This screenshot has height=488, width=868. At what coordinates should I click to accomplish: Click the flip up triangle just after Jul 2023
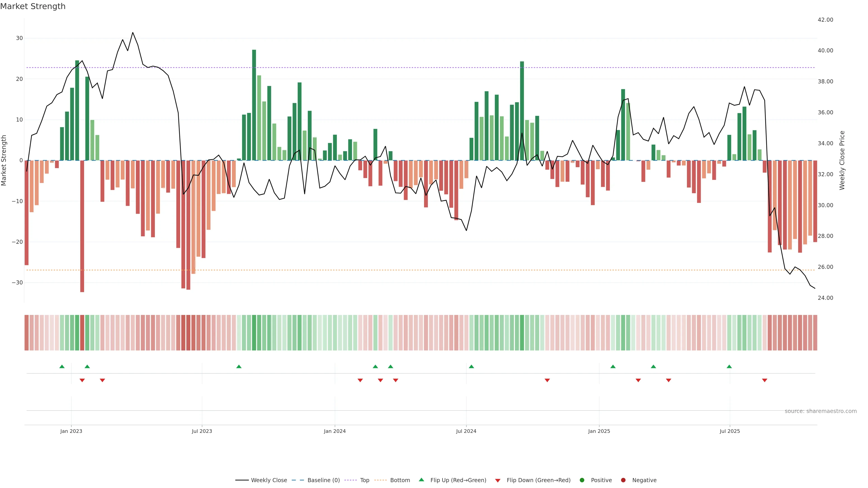[x=239, y=366]
